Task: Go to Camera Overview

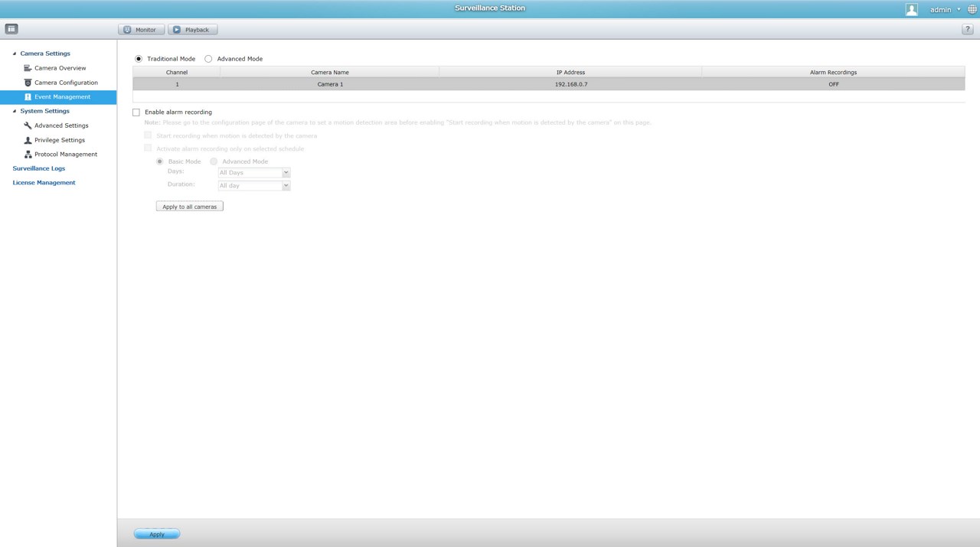Action: (x=60, y=68)
